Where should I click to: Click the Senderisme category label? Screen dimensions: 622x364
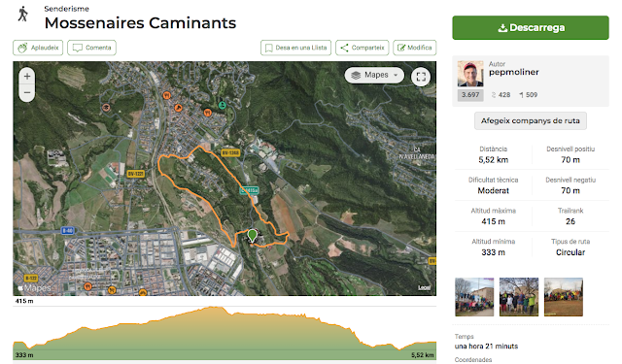coord(67,9)
